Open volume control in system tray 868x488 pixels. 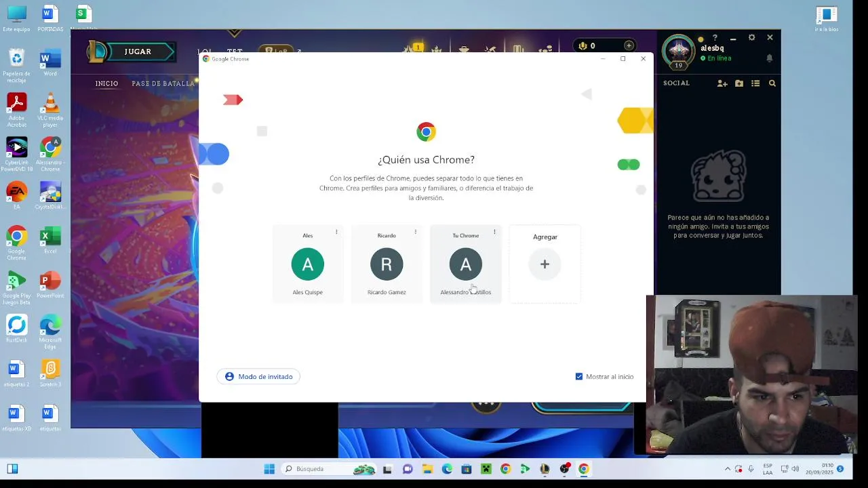[x=795, y=469]
